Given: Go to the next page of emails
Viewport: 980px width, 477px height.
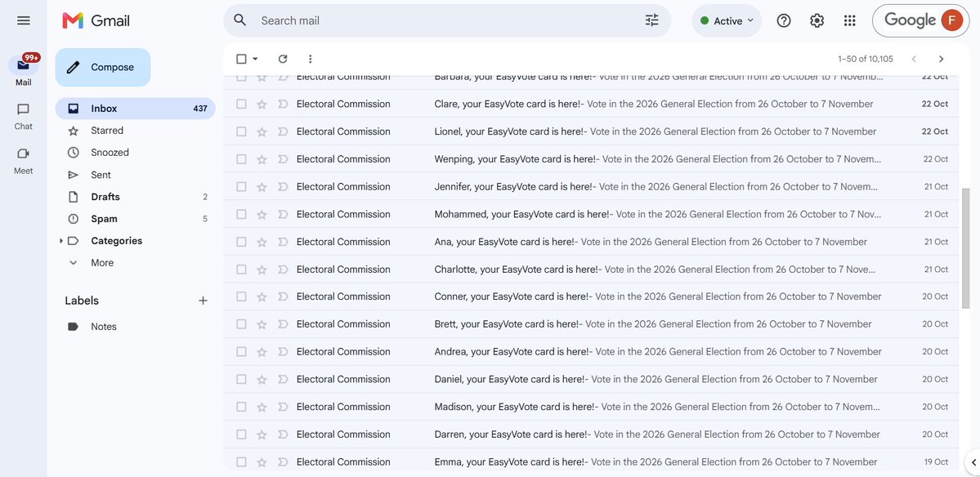Looking at the screenshot, I should point(942,59).
